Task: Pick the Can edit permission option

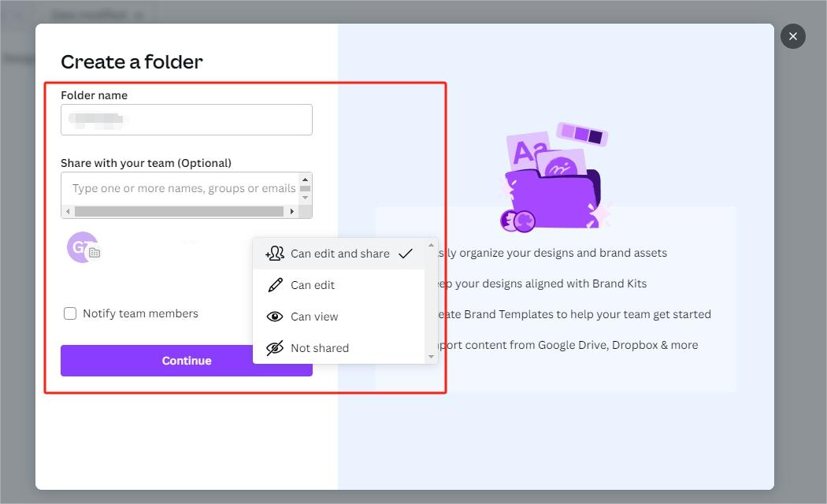Action: click(x=313, y=285)
